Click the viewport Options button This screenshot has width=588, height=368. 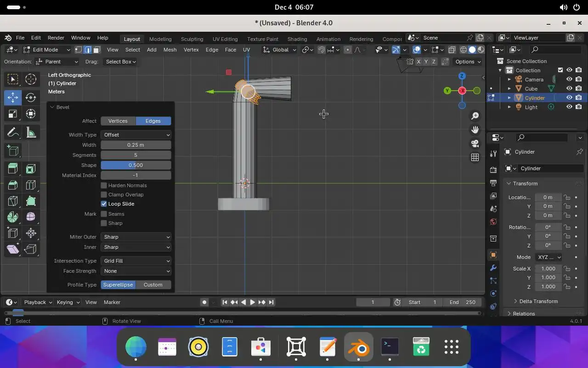coord(468,62)
